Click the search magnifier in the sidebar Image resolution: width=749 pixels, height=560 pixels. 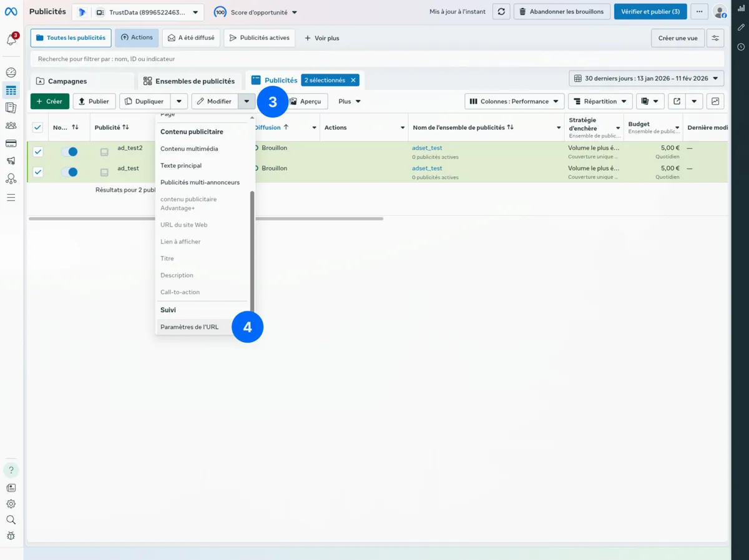point(11,519)
